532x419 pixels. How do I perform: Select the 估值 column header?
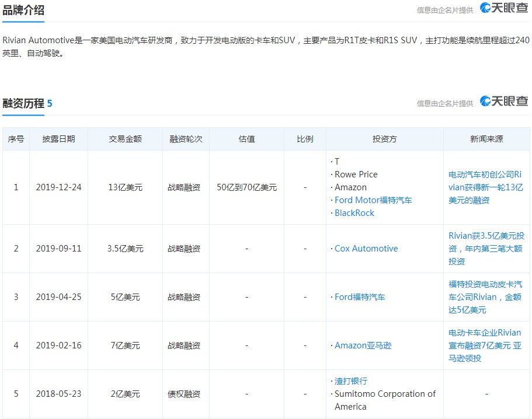point(246,139)
